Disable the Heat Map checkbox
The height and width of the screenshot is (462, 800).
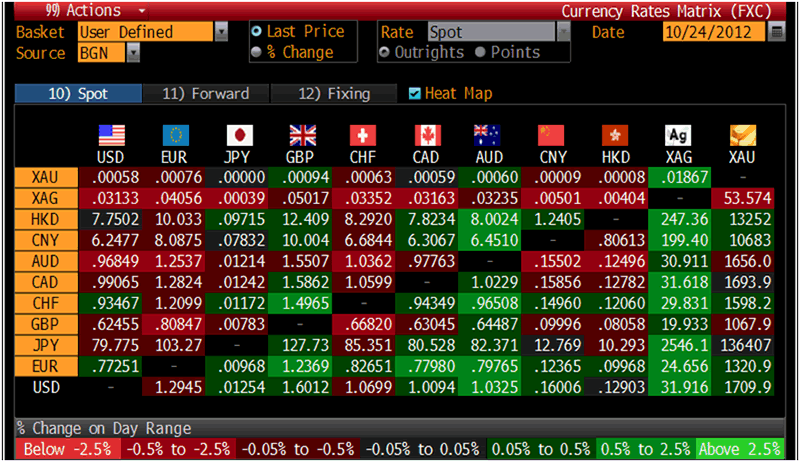coord(415,94)
